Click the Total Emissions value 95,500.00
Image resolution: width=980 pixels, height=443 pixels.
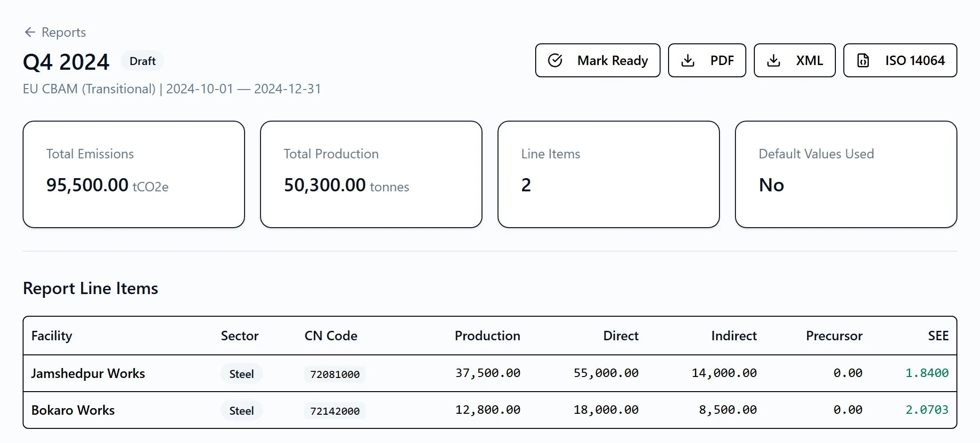(x=87, y=185)
